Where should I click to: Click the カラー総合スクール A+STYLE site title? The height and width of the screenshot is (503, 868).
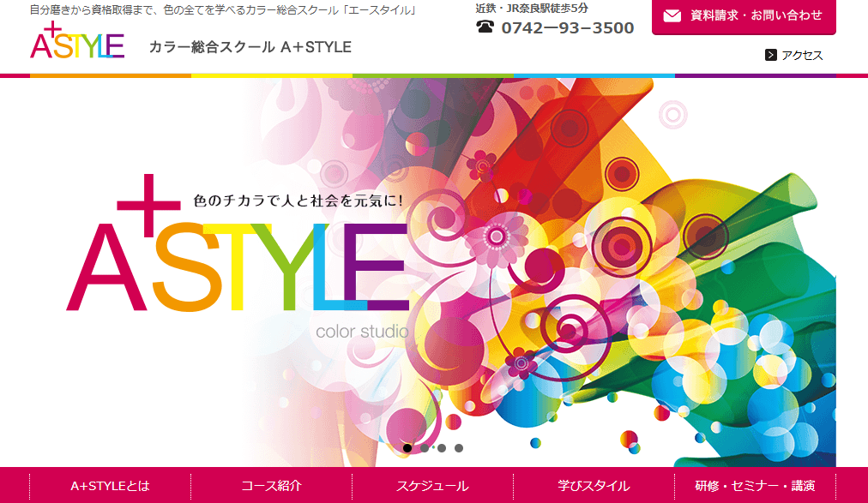[x=250, y=47]
